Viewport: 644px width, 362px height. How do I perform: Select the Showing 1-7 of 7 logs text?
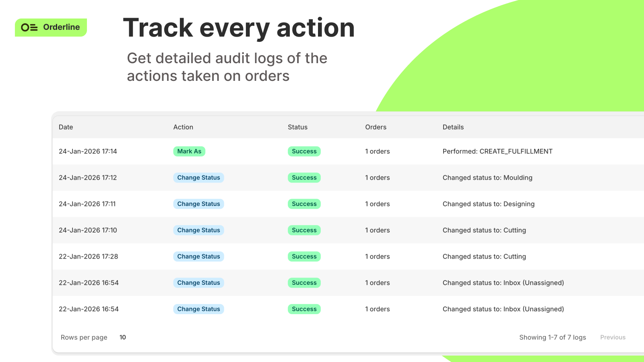tap(553, 337)
